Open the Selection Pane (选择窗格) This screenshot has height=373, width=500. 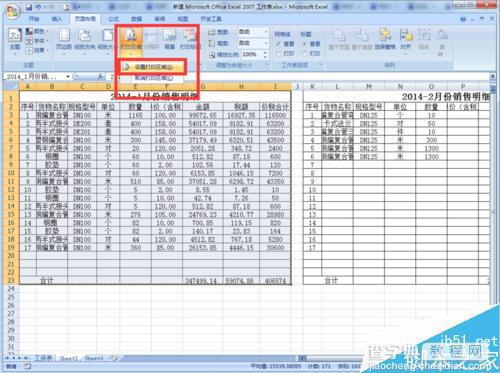[385, 39]
